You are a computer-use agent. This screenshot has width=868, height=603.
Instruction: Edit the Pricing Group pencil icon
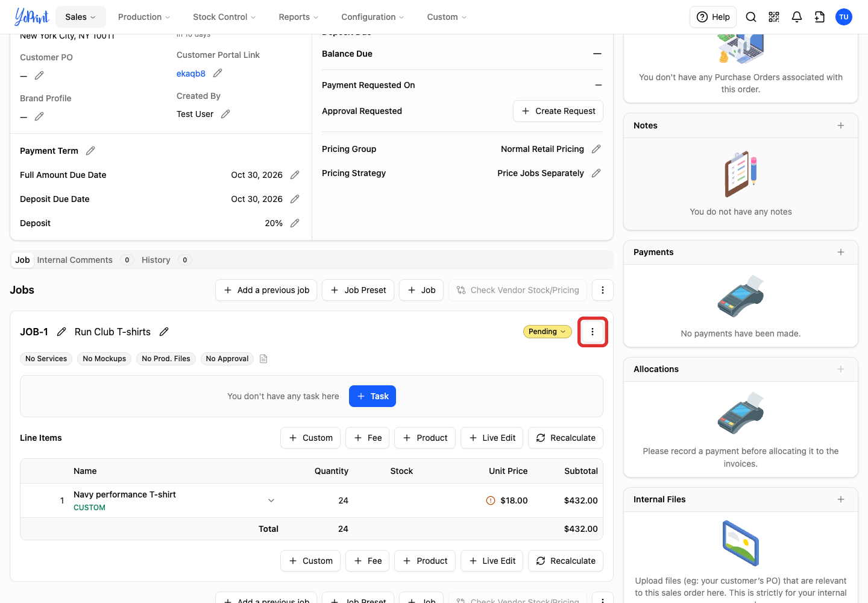click(596, 149)
